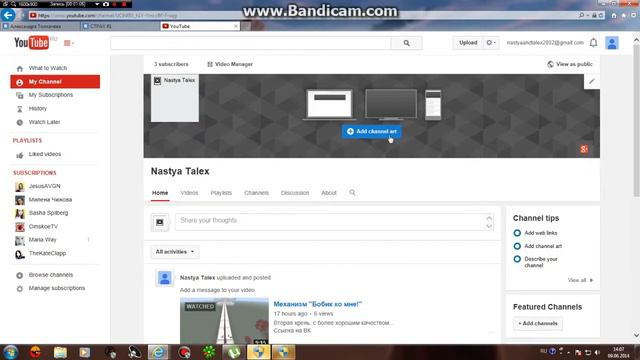
Task: Click View all channel tips
Action: tap(580, 280)
